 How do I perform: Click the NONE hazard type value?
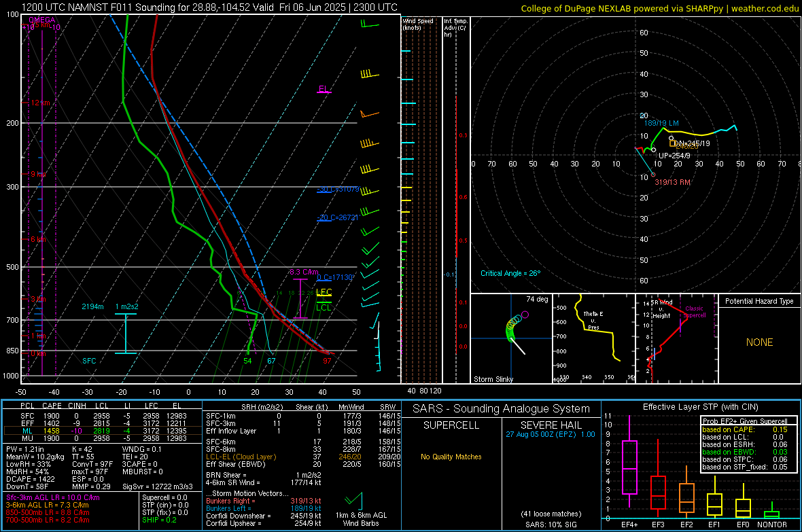[x=759, y=342]
